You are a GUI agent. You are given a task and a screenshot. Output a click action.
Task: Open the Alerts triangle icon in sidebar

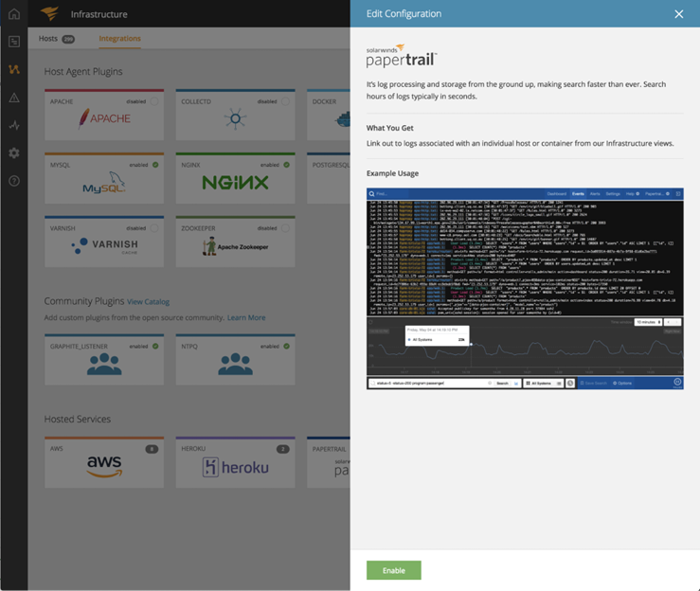(14, 98)
